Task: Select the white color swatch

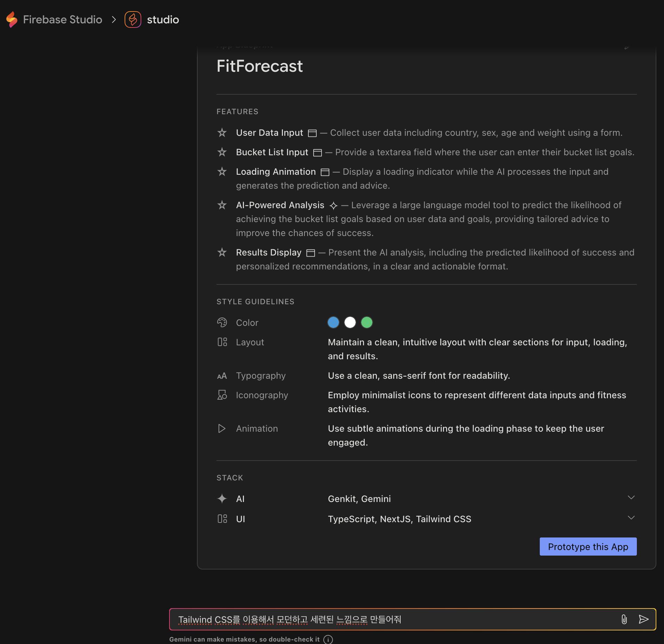Action: click(x=350, y=323)
